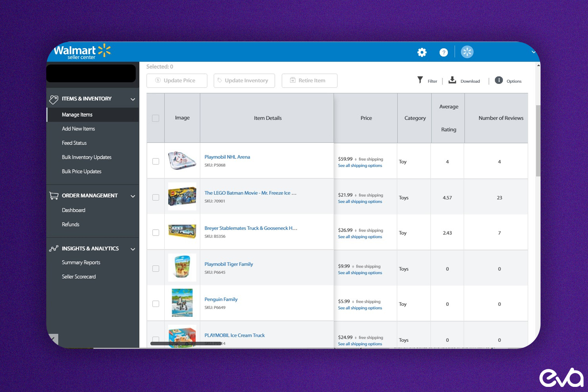Screen dimensions: 588x392
Task: Click the Breyer Stablemates product thumbnail
Action: (182, 231)
